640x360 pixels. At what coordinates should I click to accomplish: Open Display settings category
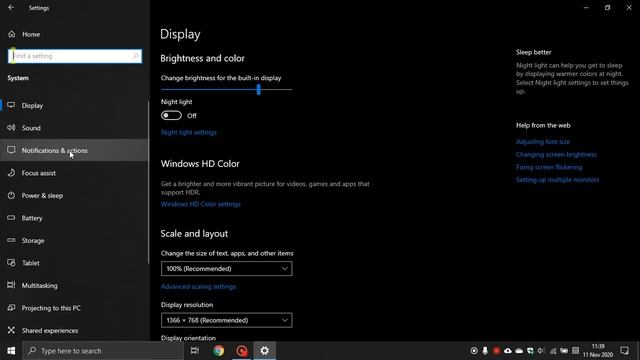pyautogui.click(x=74, y=106)
